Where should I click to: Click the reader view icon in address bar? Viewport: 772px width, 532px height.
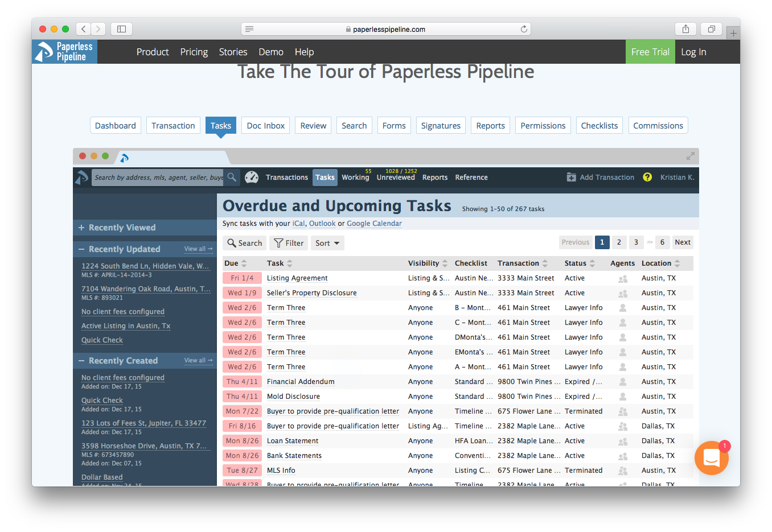tap(249, 29)
